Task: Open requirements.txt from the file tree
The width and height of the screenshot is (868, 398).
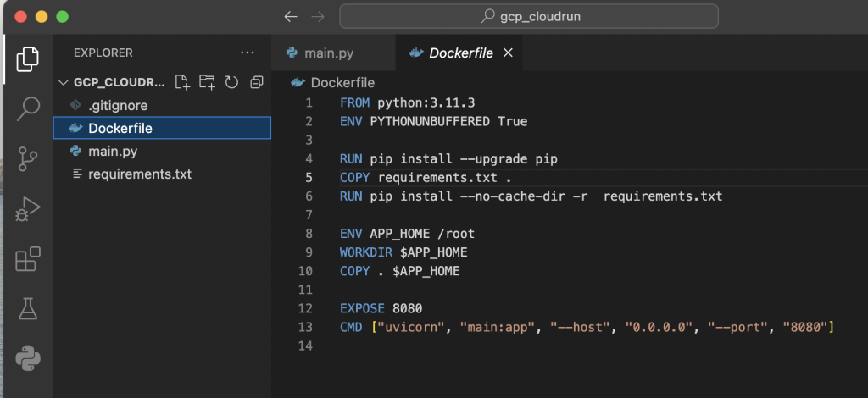Action: (139, 174)
